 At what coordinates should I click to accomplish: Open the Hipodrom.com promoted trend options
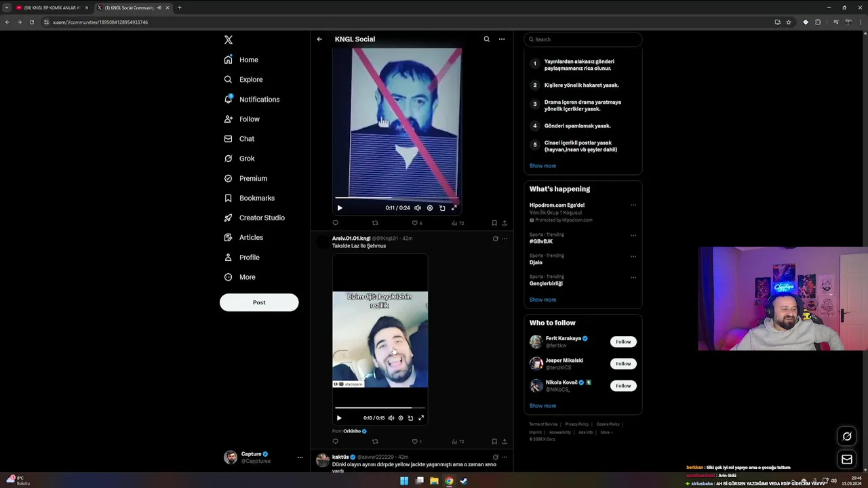click(633, 205)
